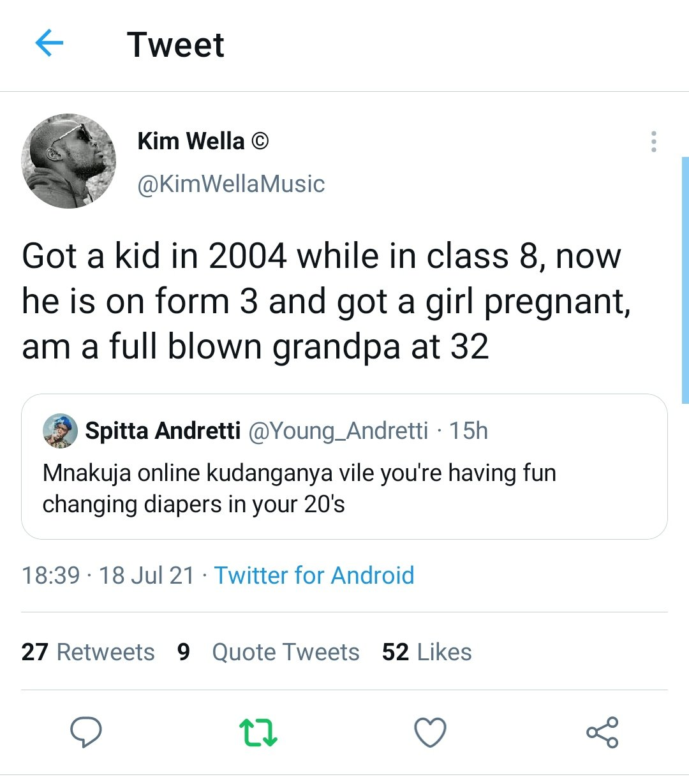
Task: View the 52 Likes list
Action: 427,652
